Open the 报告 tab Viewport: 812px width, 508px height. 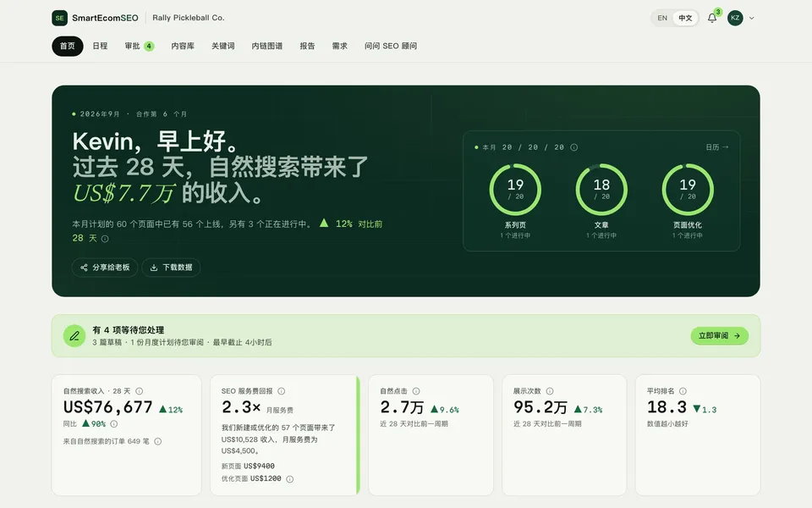click(307, 46)
